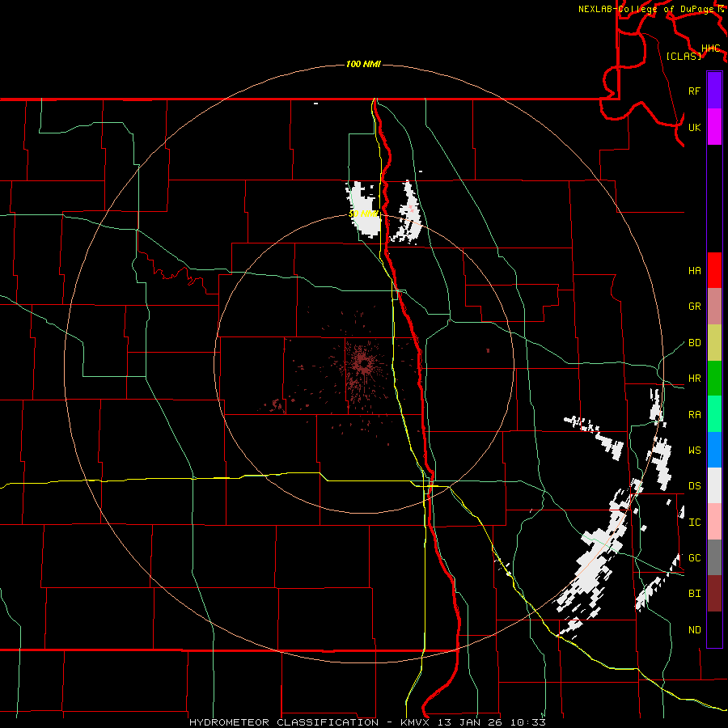
Task: Click the "100 NMI" range ring label
Action: tap(363, 64)
